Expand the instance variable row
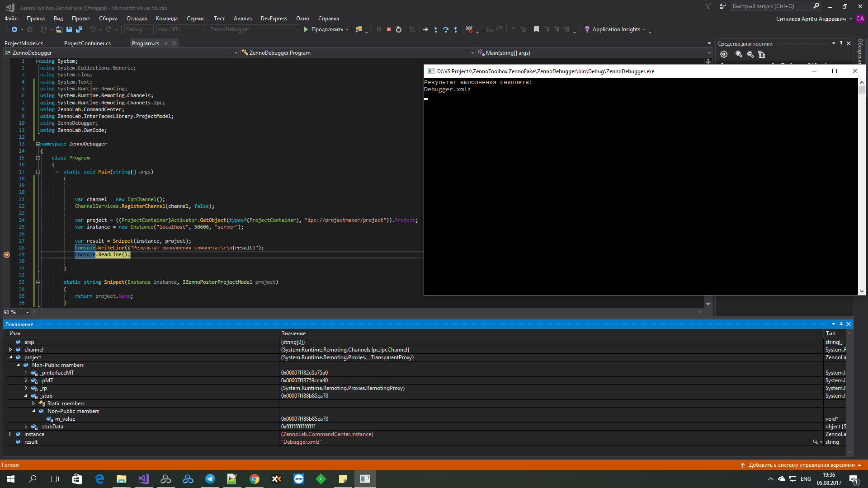The image size is (868, 488). coord(10,434)
